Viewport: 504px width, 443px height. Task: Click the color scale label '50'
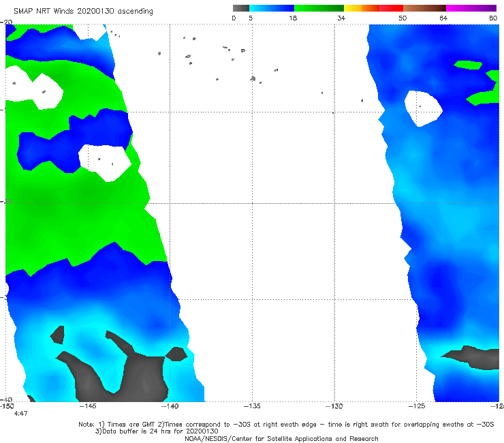click(x=403, y=18)
